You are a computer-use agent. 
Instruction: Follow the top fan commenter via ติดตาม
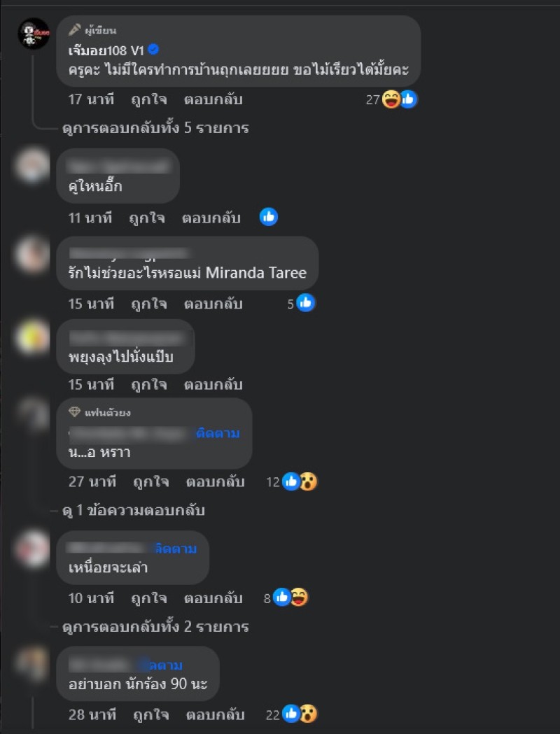[x=218, y=433]
